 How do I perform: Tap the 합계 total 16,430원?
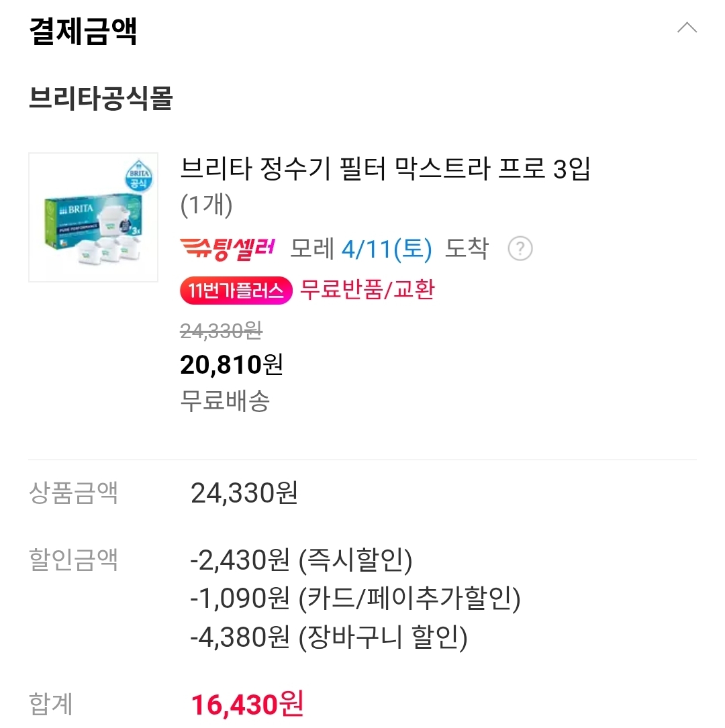(248, 705)
